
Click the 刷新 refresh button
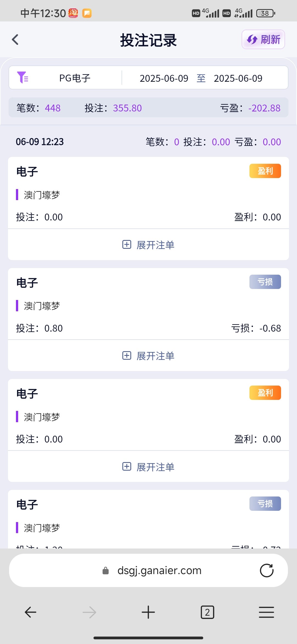click(263, 39)
